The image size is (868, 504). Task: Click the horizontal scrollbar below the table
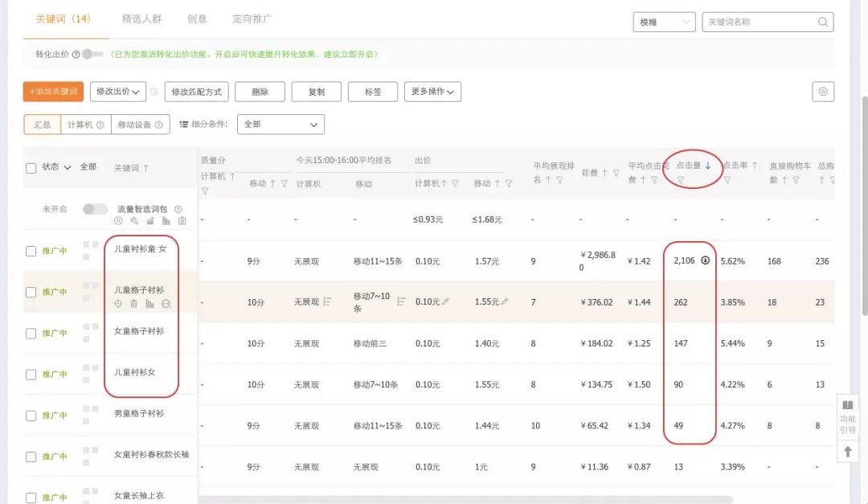(x=465, y=499)
